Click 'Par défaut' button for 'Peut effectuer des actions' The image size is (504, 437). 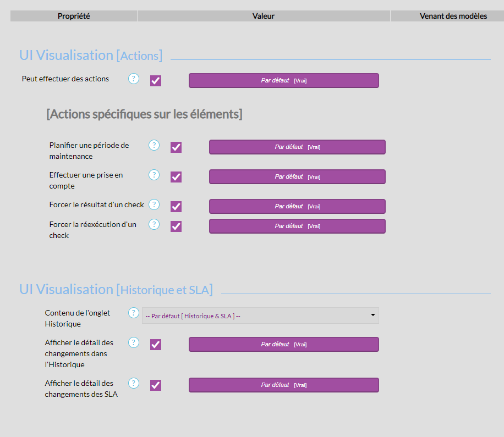(x=283, y=80)
